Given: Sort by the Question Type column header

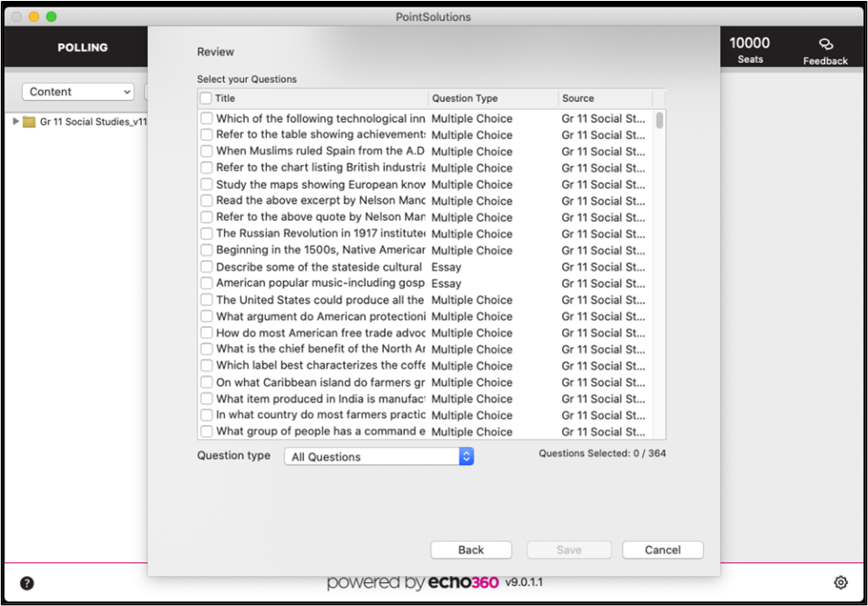Looking at the screenshot, I should pyautogui.click(x=465, y=98).
